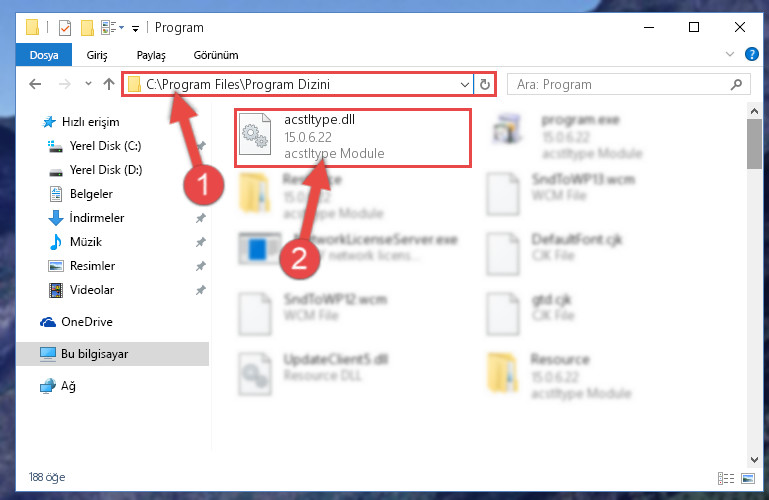Image resolution: width=769 pixels, height=500 pixels.
Task: Go up one folder level arrow
Action: click(x=109, y=84)
